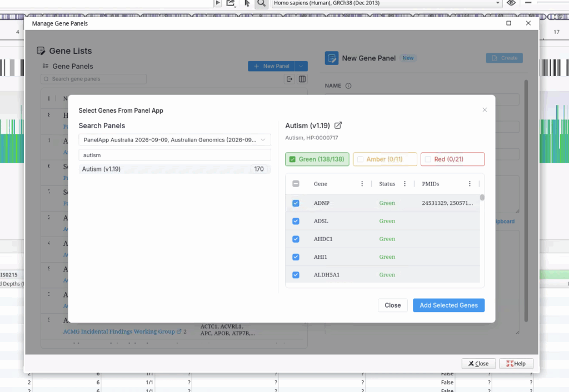
Task: Toggle the Red (0/21) filter checkbox
Action: (428, 159)
